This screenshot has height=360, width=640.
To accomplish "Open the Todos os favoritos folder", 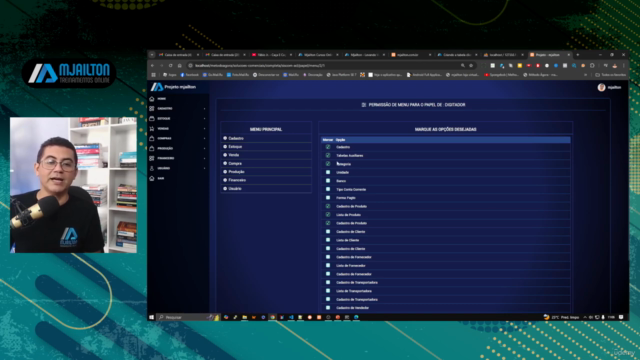I will [611, 75].
